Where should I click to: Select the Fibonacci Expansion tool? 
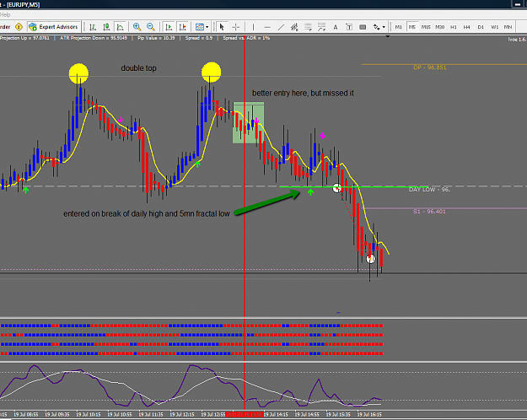pyautogui.click(x=321, y=27)
